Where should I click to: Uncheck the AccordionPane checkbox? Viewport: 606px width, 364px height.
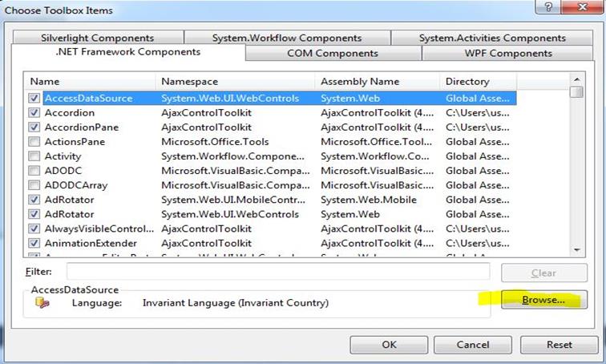(x=34, y=127)
